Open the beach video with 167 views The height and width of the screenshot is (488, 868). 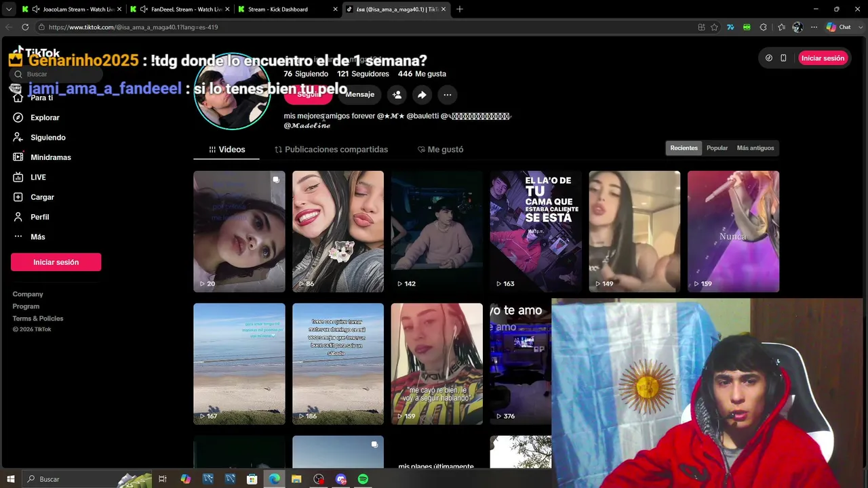(x=239, y=364)
